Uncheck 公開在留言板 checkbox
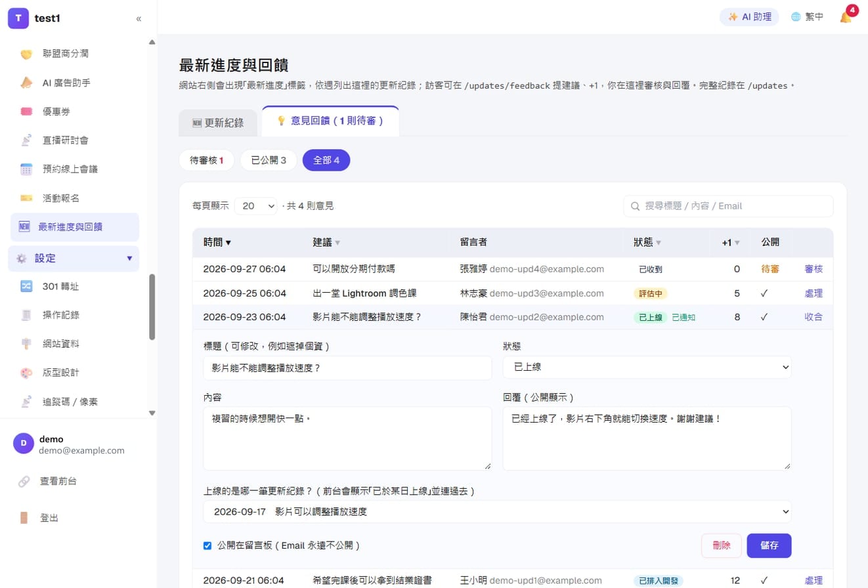868x588 pixels. coord(207,545)
